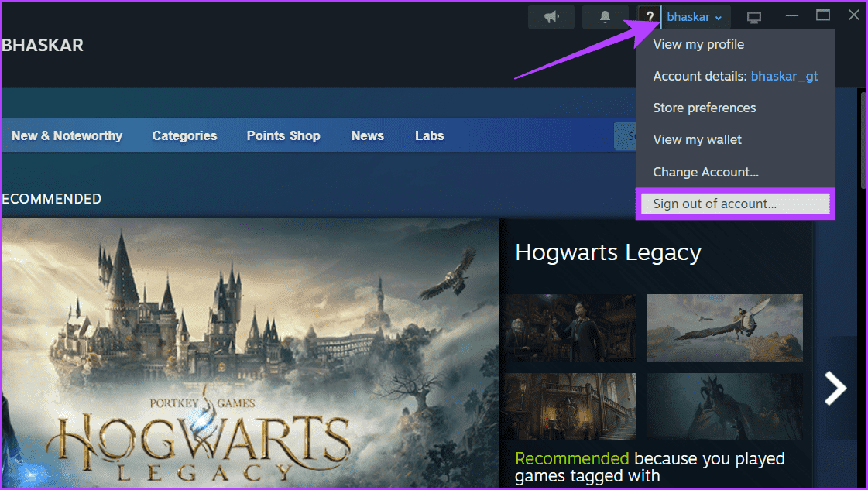Maximize the Steam window
Image resolution: width=868 pixels, height=490 pixels.
click(x=823, y=15)
